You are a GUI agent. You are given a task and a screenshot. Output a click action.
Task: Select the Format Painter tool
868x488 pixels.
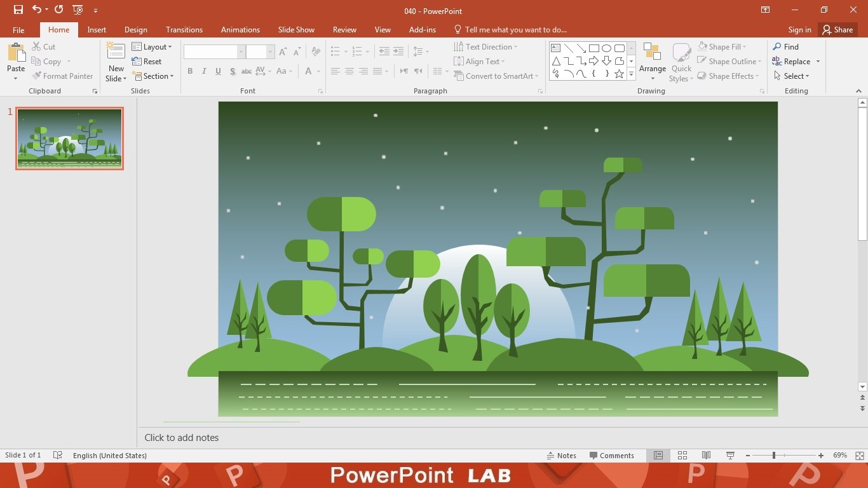point(62,76)
